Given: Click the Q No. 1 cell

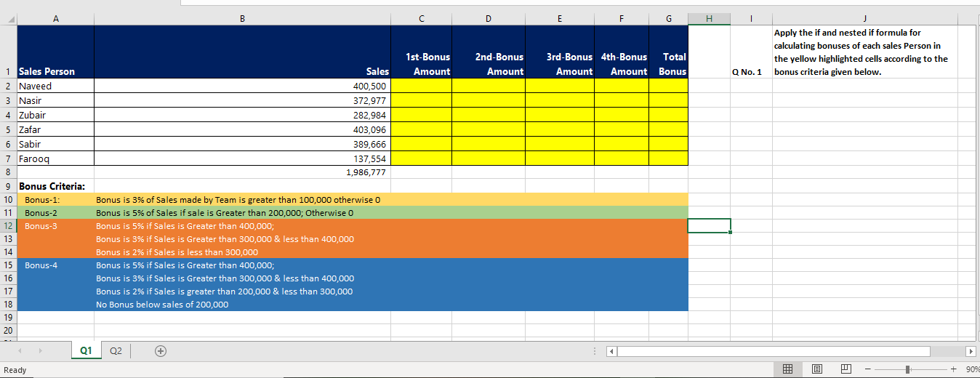Looking at the screenshot, I should tap(751, 52).
